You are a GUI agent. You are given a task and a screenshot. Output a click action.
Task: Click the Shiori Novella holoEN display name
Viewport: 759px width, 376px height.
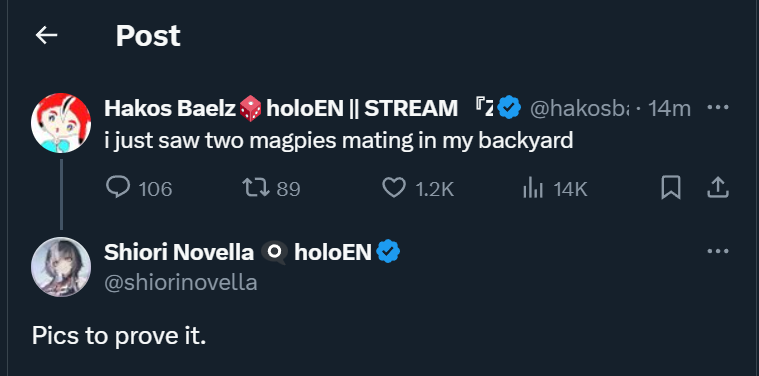tap(238, 252)
